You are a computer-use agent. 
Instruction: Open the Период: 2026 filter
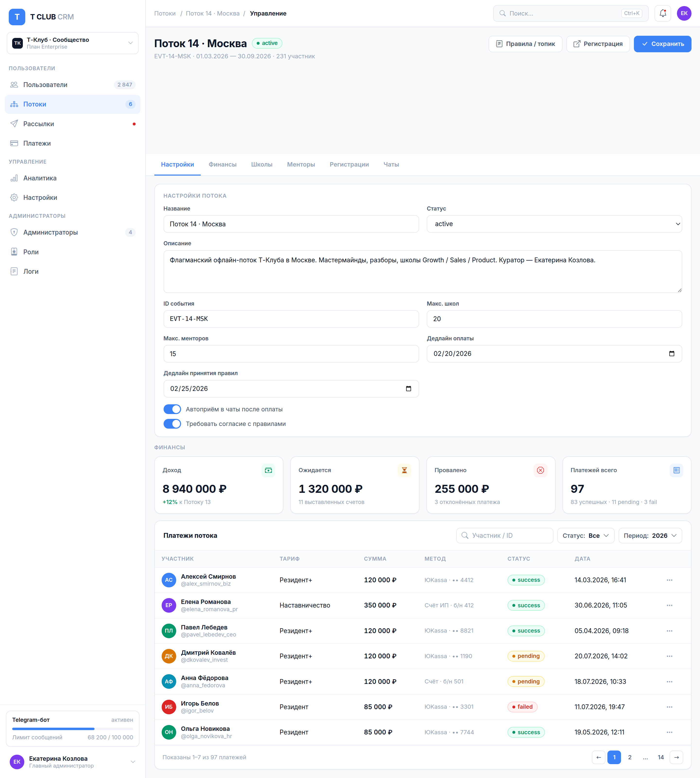click(x=650, y=536)
